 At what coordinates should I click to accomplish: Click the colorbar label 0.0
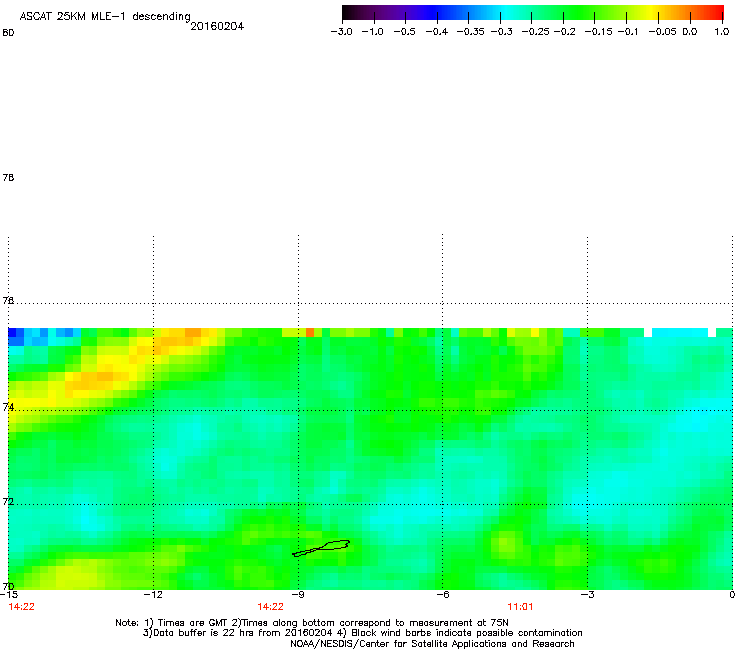(690, 32)
